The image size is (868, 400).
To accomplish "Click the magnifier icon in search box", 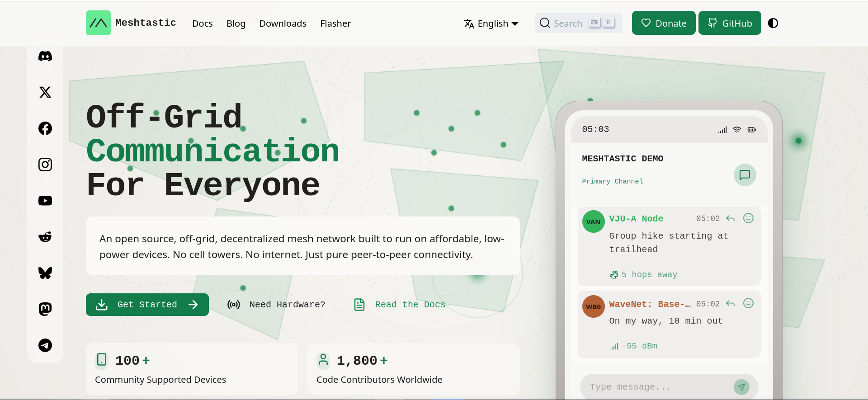I will point(545,23).
